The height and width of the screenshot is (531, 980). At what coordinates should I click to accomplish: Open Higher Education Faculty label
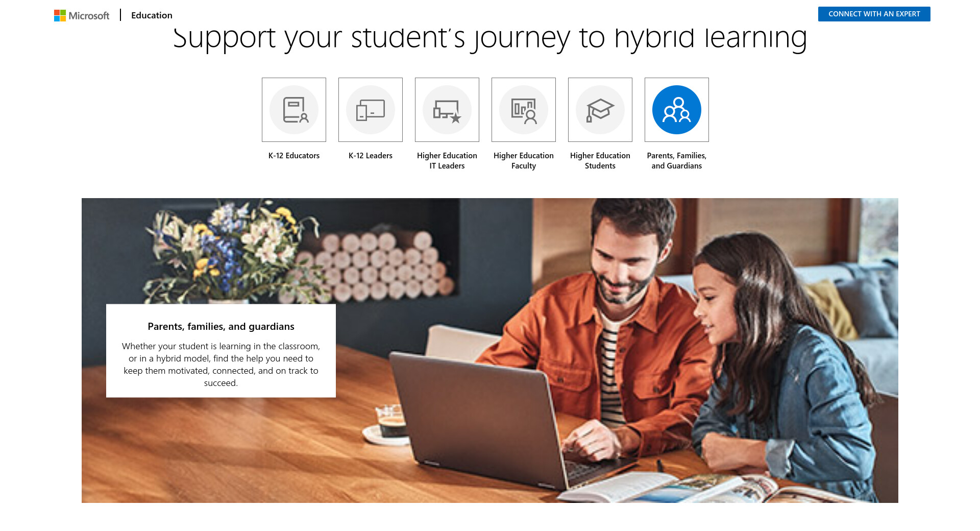tap(524, 161)
